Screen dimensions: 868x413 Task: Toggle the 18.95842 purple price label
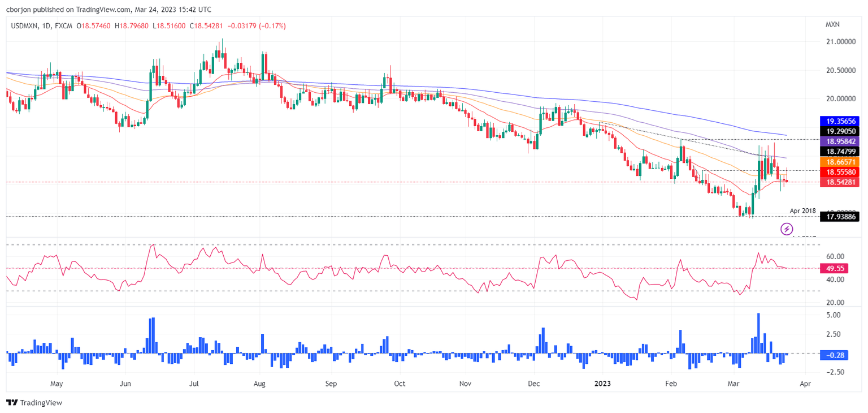point(840,141)
